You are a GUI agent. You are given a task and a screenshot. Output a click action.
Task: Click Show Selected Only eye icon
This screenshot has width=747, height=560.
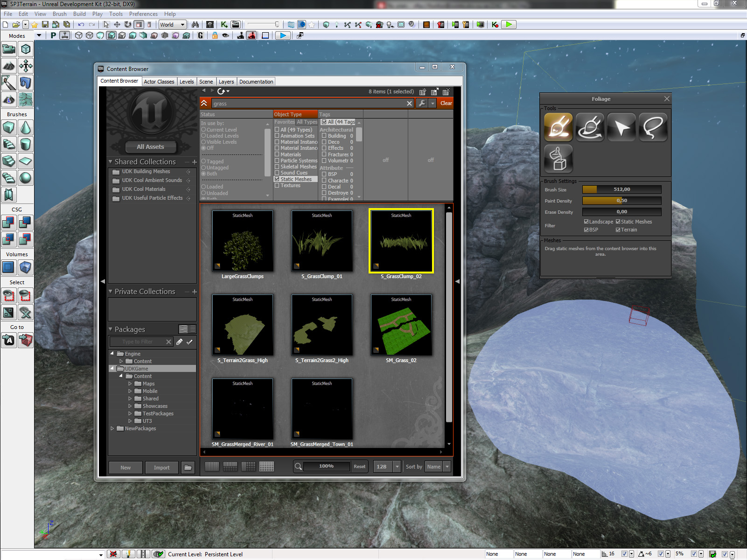(9, 295)
